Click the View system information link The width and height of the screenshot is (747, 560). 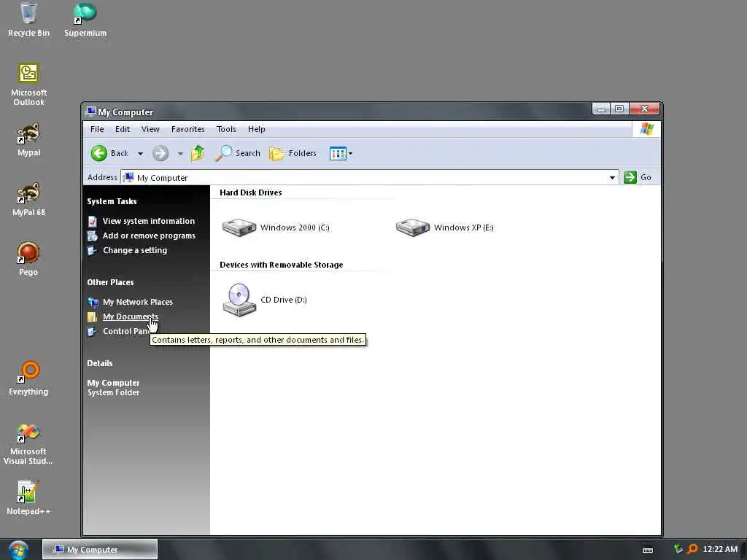pos(149,221)
